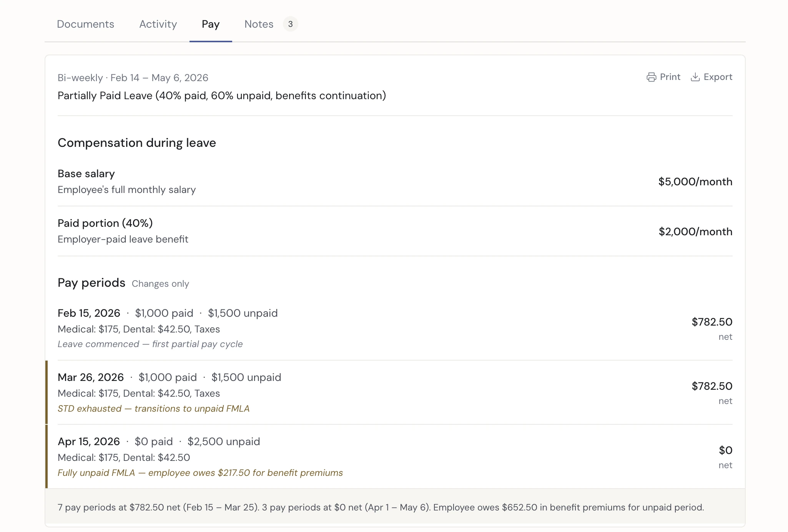Open the Documents tab
The width and height of the screenshot is (788, 532).
pyautogui.click(x=85, y=24)
